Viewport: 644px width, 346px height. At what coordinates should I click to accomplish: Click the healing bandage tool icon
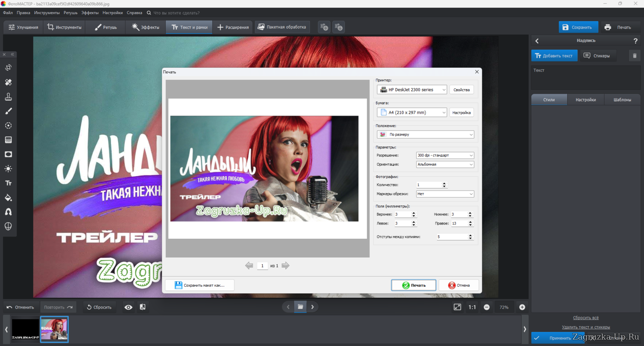(x=8, y=82)
